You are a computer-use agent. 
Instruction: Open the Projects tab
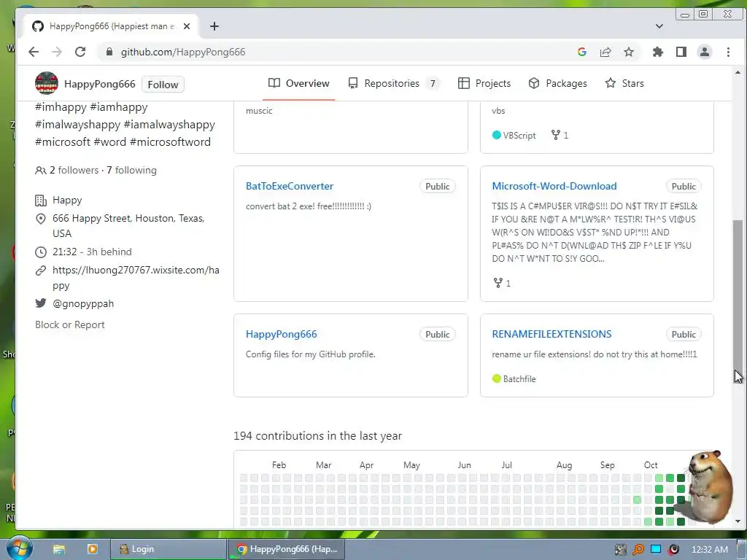click(484, 83)
